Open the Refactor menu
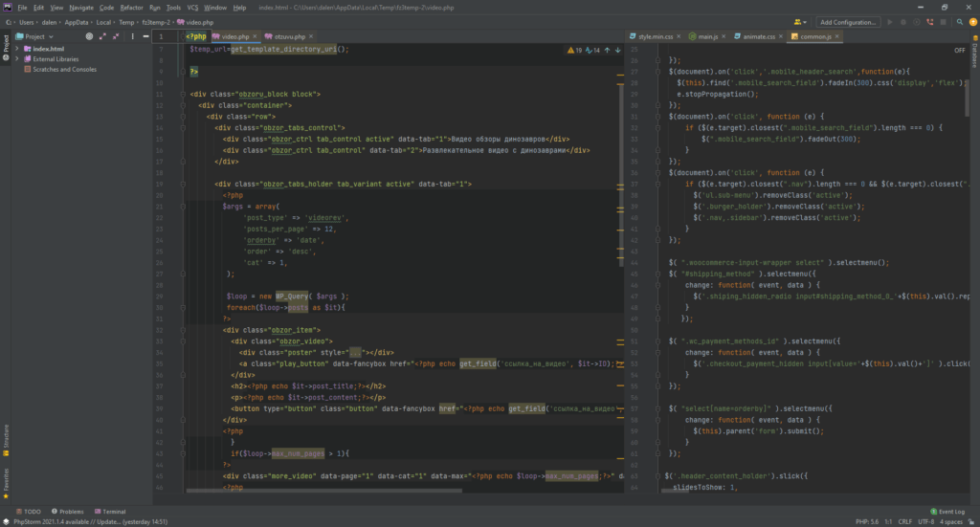980x527 pixels. [x=131, y=7]
